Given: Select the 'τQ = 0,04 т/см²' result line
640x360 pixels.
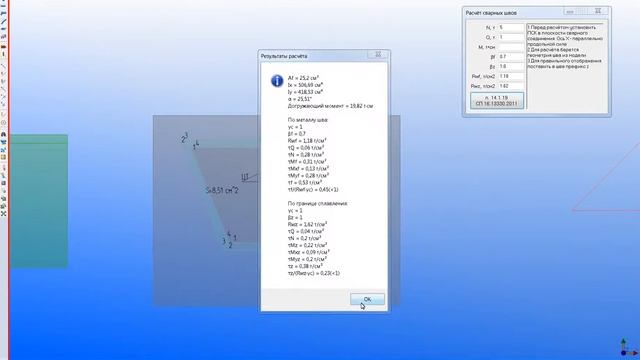Looking at the screenshot, I should click(306, 231).
